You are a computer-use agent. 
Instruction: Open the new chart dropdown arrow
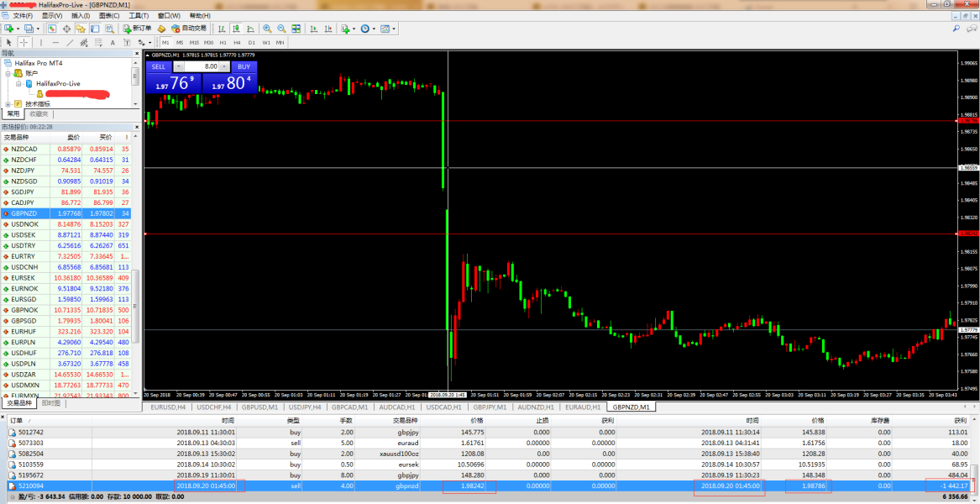pos(18,29)
